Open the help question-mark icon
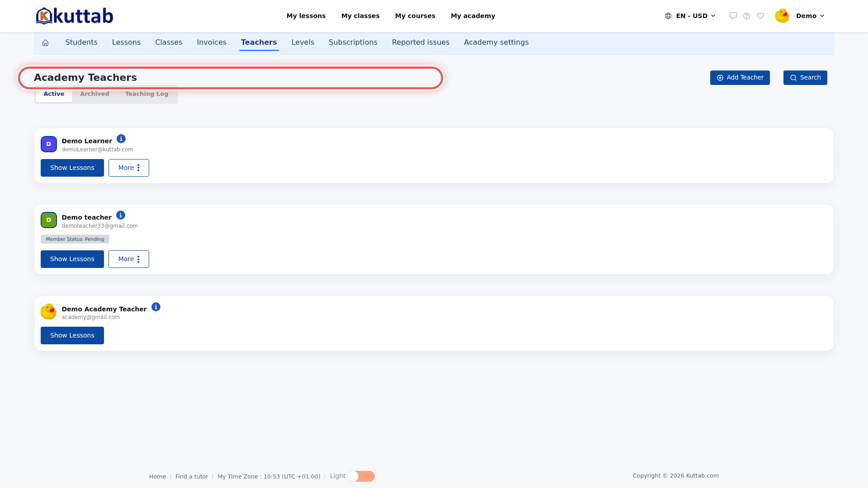This screenshot has width=868, height=488. point(747,16)
